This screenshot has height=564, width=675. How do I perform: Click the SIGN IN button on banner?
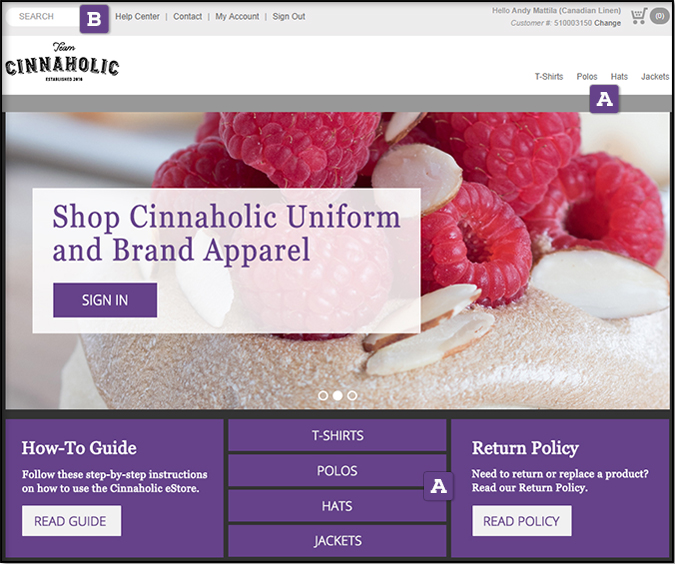tap(105, 300)
